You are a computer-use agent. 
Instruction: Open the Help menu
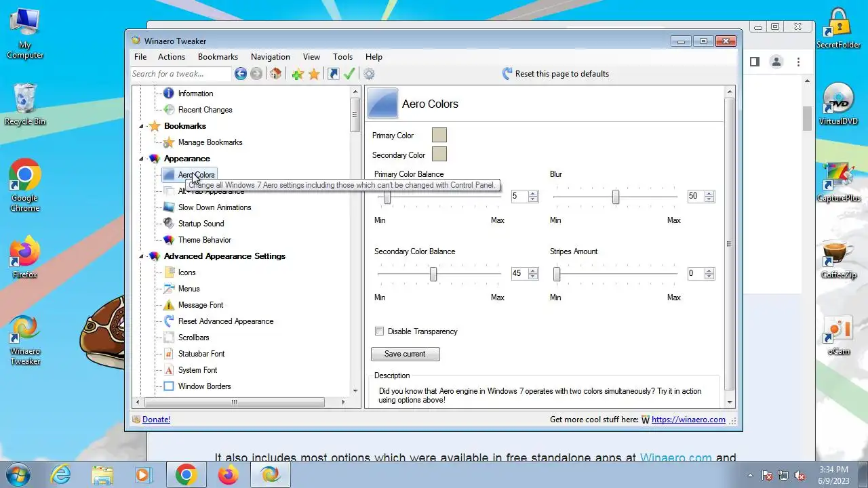374,57
